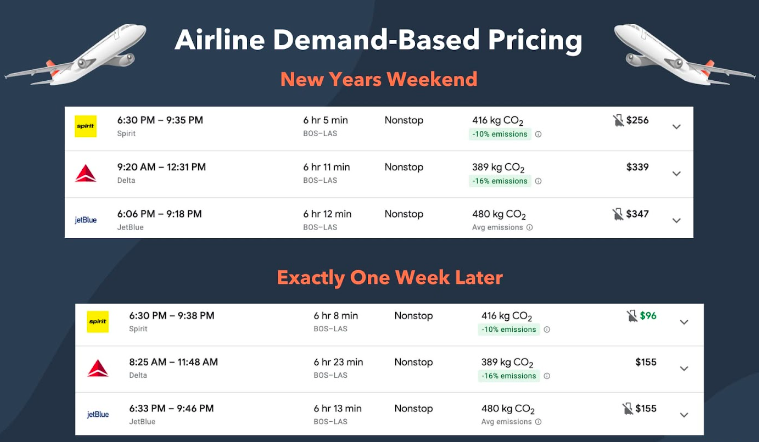Click the JetBlue logo for 6:06 PM flight
Viewport: 759px width, 442px height.
(86, 220)
